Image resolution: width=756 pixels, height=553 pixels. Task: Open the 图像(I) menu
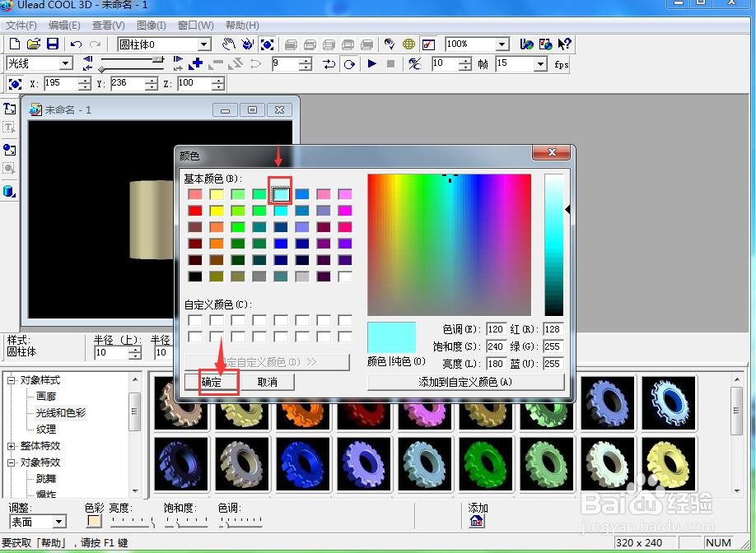tap(152, 25)
